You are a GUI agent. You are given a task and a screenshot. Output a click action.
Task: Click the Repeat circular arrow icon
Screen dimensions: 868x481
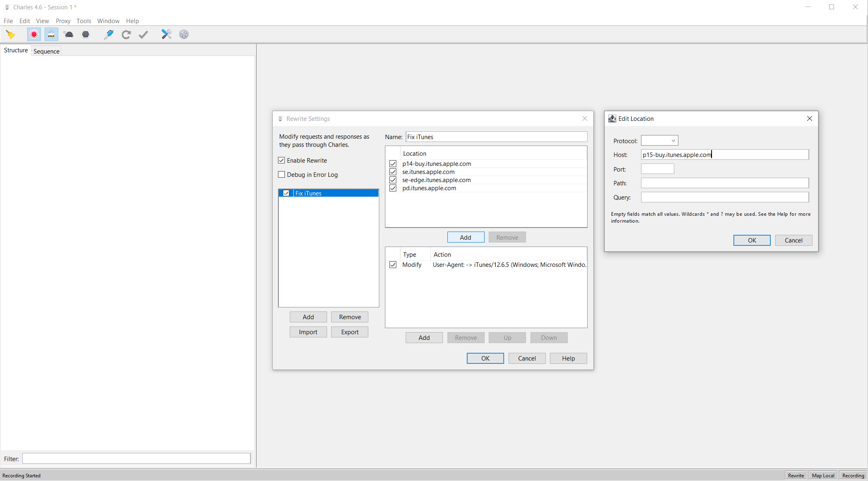[126, 34]
